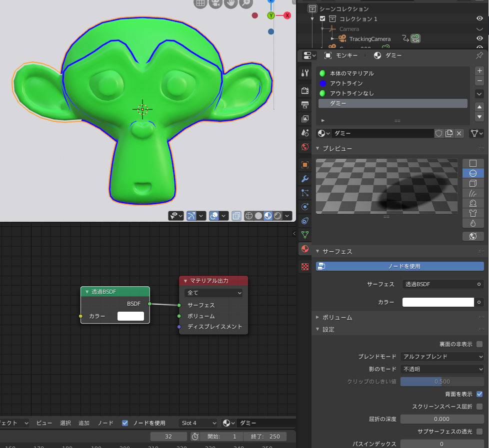Toggle viewport X-ray mode
Screen dimensions: 489x448
click(x=236, y=216)
